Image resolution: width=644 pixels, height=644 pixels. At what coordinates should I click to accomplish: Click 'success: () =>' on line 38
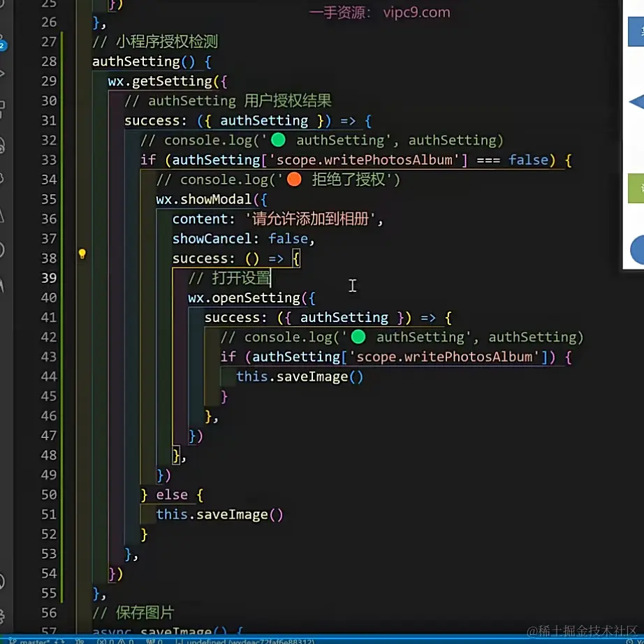click(x=228, y=258)
